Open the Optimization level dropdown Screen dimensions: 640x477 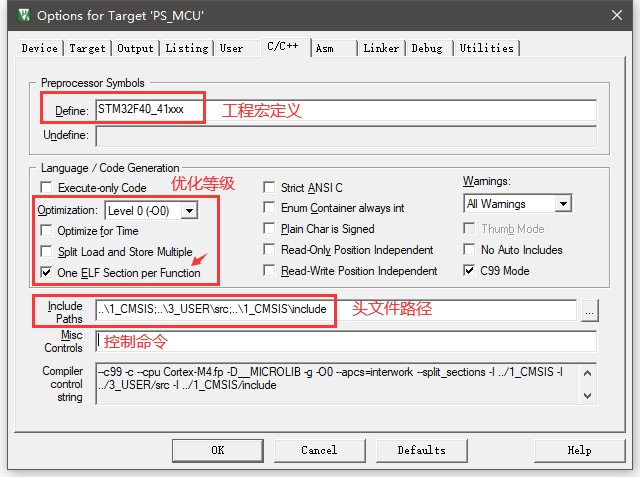click(x=189, y=211)
